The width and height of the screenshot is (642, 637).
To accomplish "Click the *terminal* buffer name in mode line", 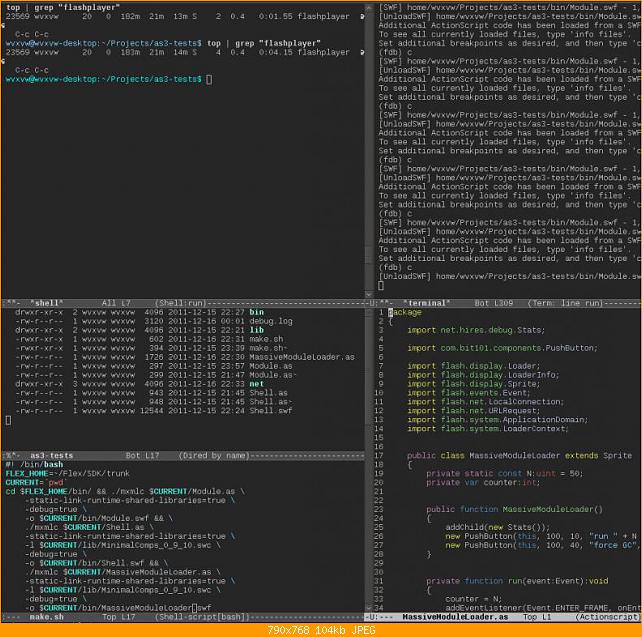I will [x=426, y=303].
